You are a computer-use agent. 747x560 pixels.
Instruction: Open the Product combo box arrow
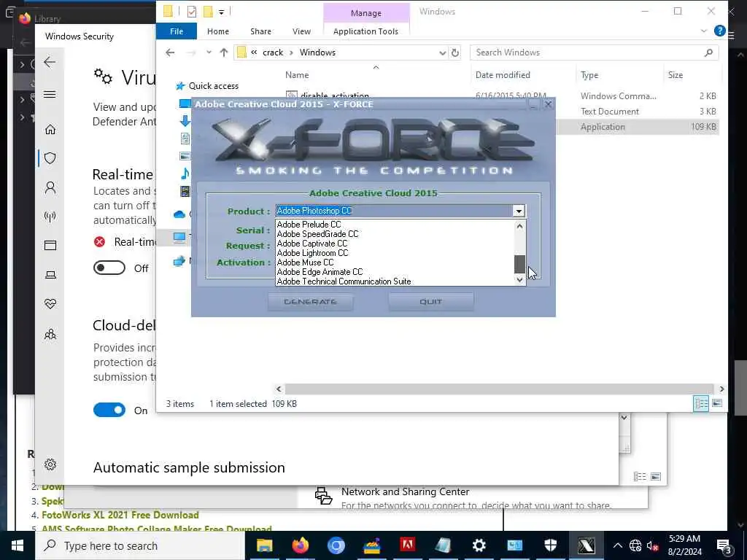[x=519, y=211]
